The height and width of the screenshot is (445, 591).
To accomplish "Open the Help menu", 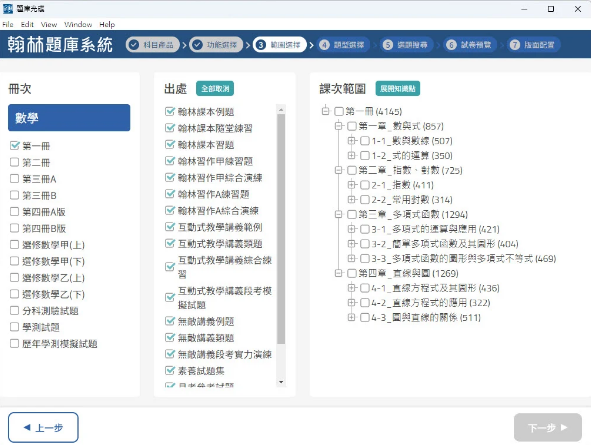I will pyautogui.click(x=107, y=24).
